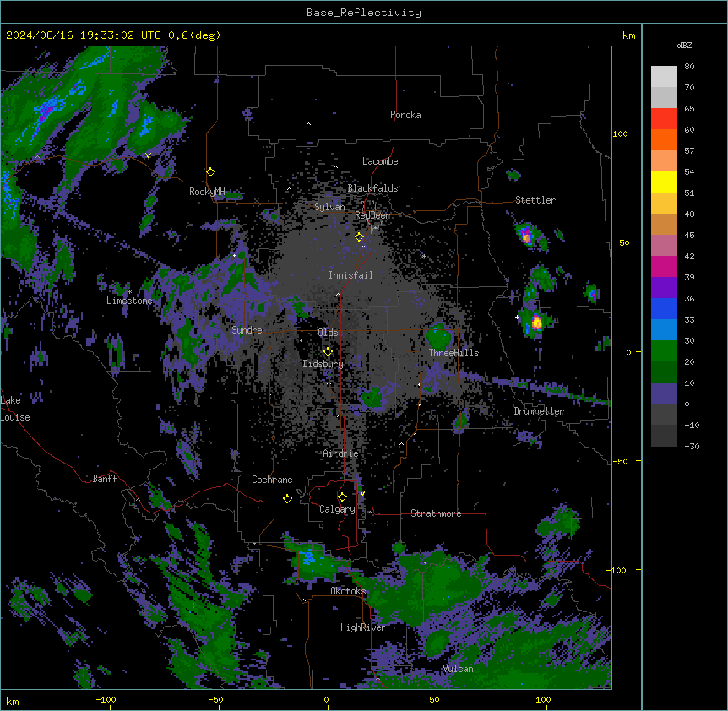Screen dimensions: 728x711
Task: Click the Ponoka city label
Action: [x=405, y=115]
